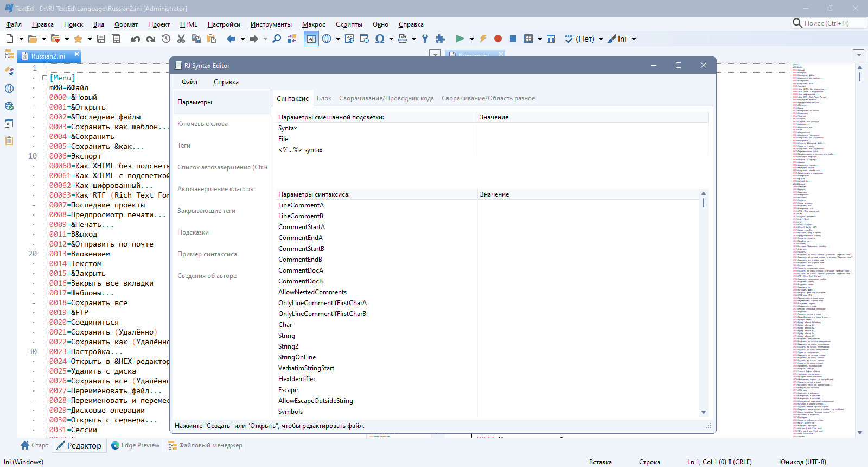868x467 pixels.
Task: Create a new file with the toolbar icon
Action: coord(10,39)
